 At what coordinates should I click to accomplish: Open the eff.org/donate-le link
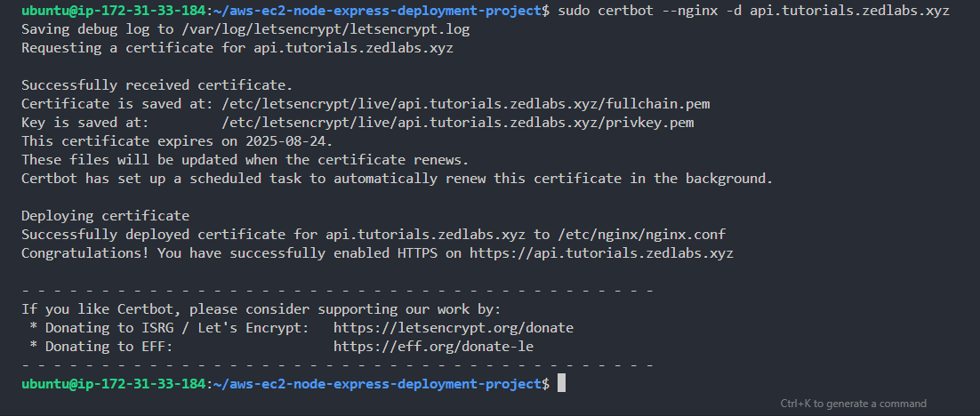(433, 346)
